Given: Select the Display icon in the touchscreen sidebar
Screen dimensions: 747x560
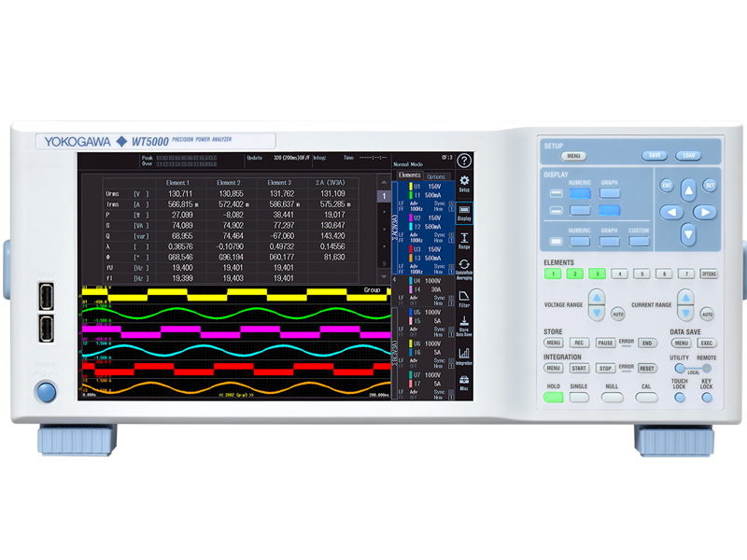Looking at the screenshot, I should [x=464, y=213].
